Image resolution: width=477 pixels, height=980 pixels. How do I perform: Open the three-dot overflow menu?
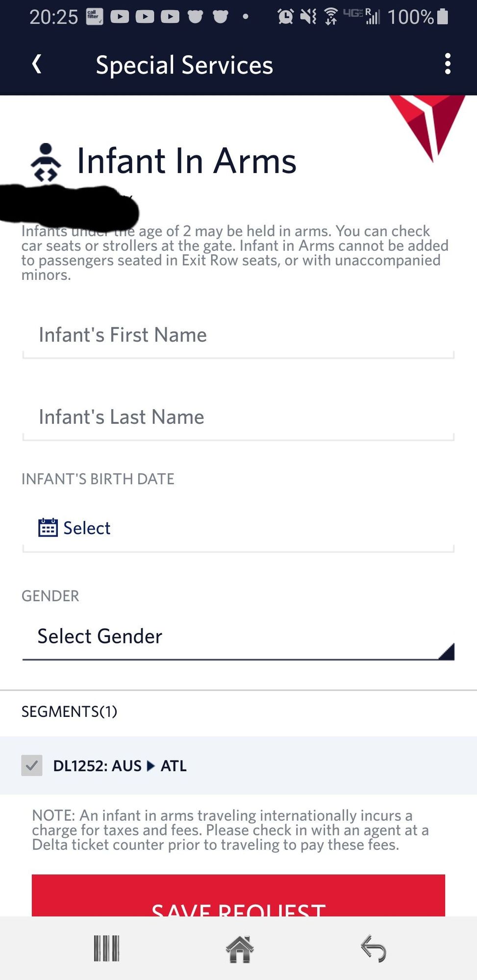(x=447, y=64)
